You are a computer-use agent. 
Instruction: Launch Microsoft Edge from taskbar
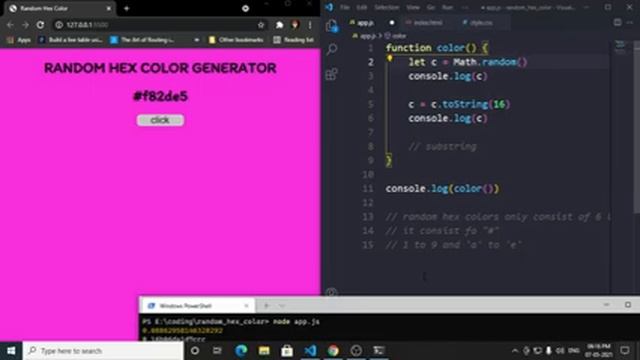pyautogui.click(x=241, y=351)
